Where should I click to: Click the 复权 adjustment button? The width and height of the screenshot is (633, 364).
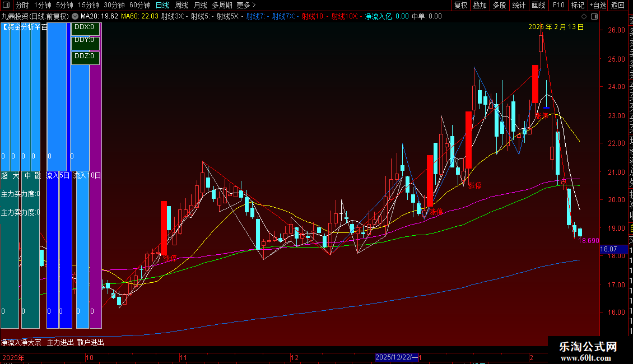[460, 5]
